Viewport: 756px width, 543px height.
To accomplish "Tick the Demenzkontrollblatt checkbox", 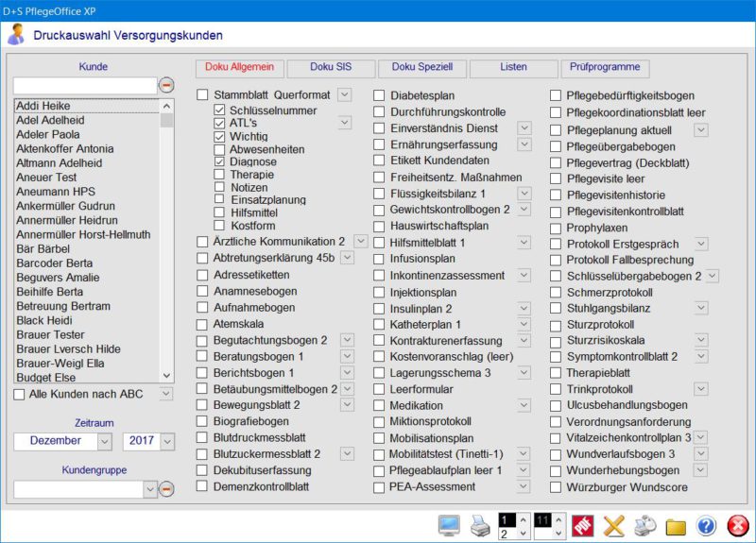I will pos(202,486).
